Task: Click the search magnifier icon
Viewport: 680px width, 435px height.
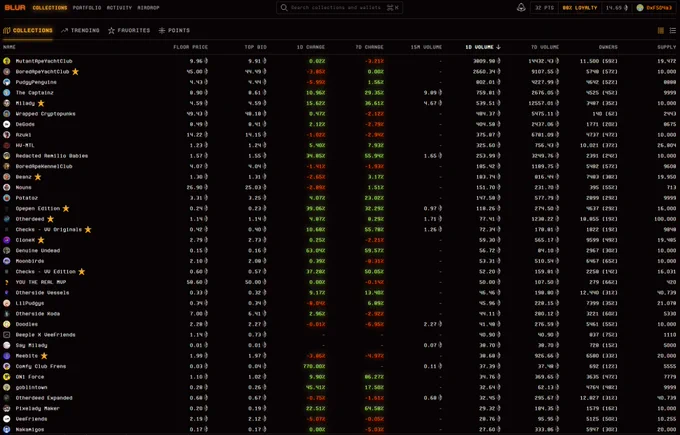Action: [x=284, y=7]
